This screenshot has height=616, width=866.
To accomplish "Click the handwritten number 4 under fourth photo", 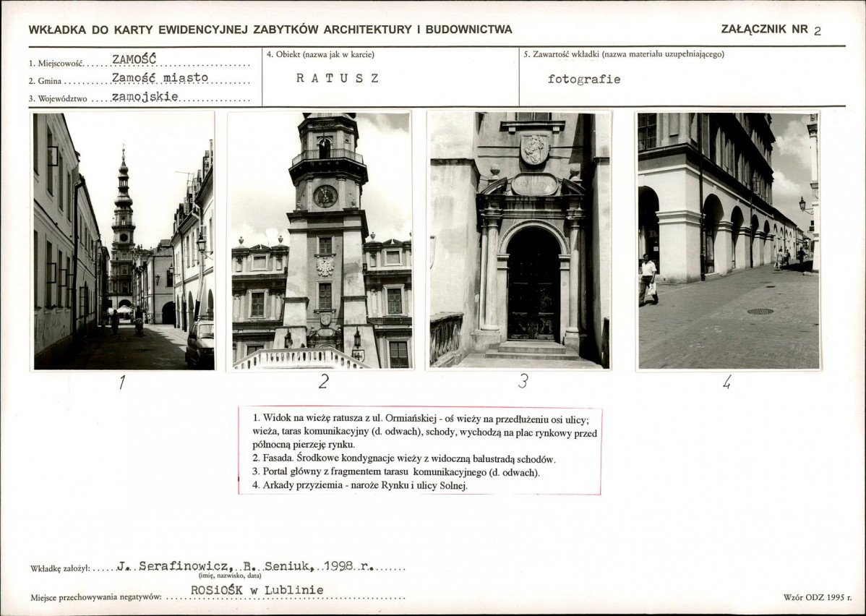I will click(726, 381).
